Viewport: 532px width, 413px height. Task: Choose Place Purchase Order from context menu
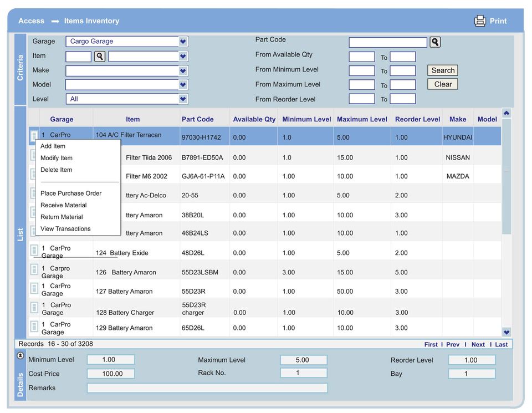click(x=71, y=193)
